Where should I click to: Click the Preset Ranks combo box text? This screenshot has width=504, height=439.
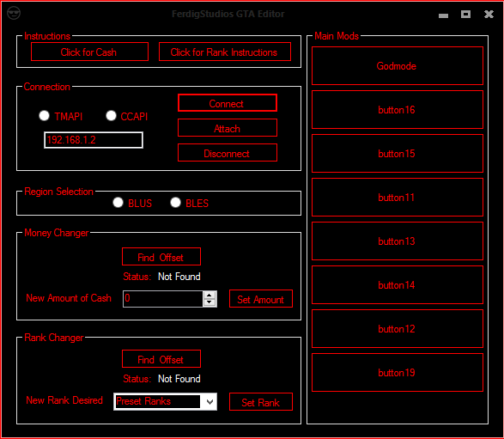coord(157,402)
